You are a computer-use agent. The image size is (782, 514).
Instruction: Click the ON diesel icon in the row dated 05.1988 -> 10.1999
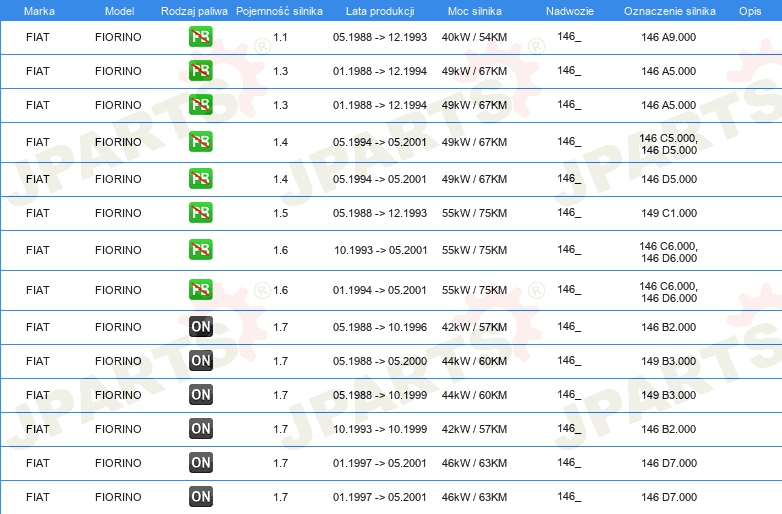click(200, 394)
